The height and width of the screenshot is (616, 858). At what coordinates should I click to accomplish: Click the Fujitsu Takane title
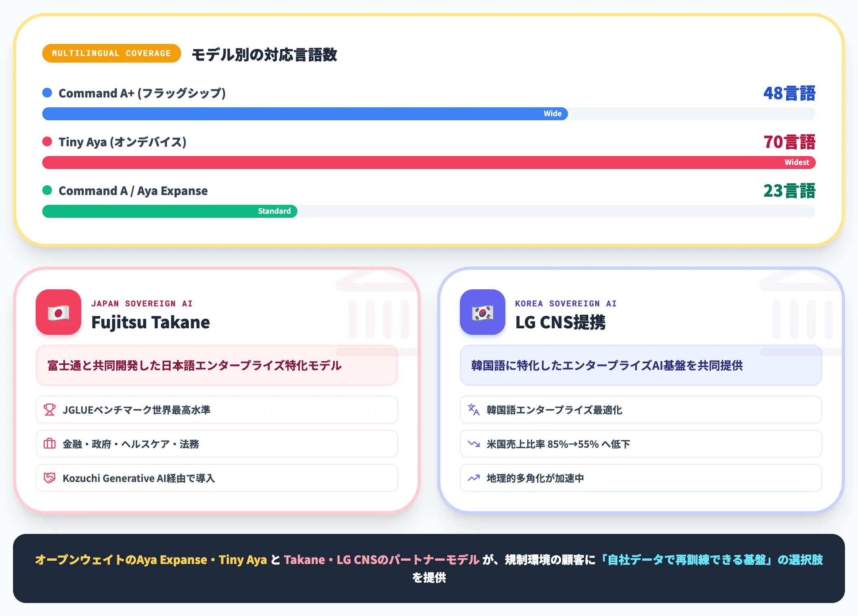pos(150,322)
